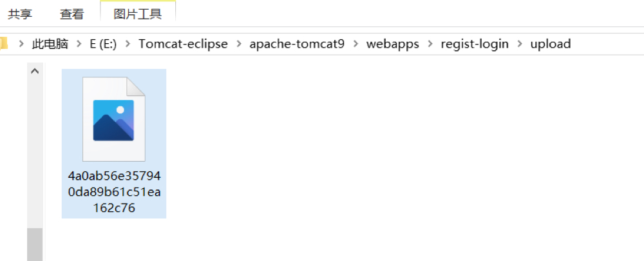Click the folder icon in address bar
644x261 pixels.
point(3,44)
